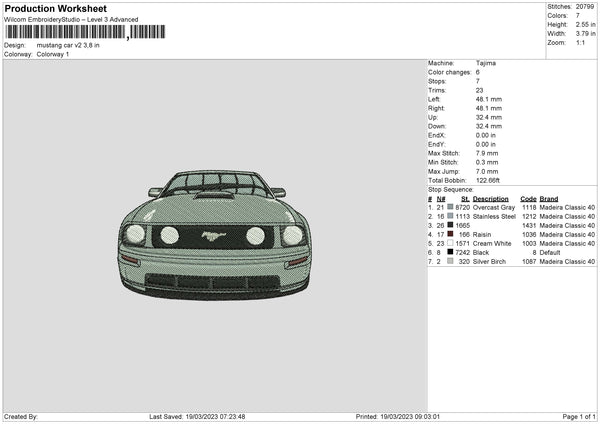This screenshot has width=600, height=424.
Task: Click the 'Page 1 of 1' footer text
Action: tap(579, 416)
